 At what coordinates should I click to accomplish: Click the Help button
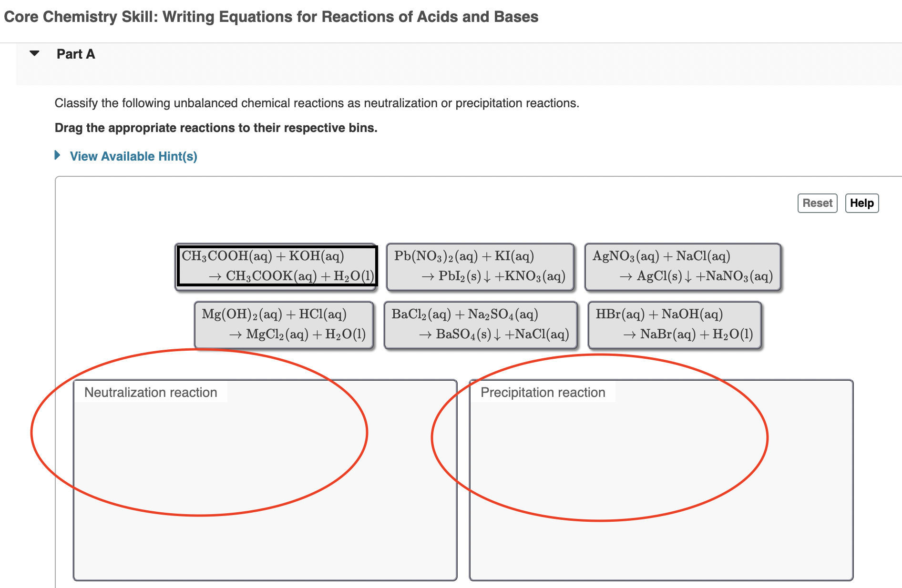tap(862, 203)
